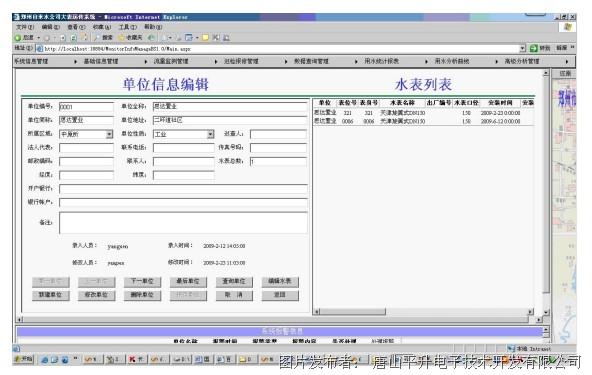Click the History toolbar icon
This screenshot has height=375, width=592.
pos(151,38)
